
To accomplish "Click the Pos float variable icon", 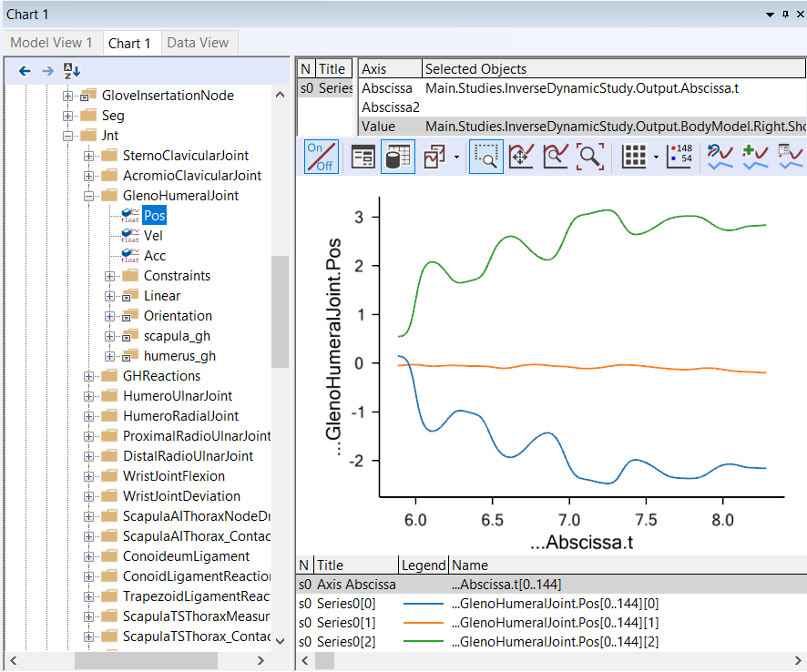I will pyautogui.click(x=130, y=216).
